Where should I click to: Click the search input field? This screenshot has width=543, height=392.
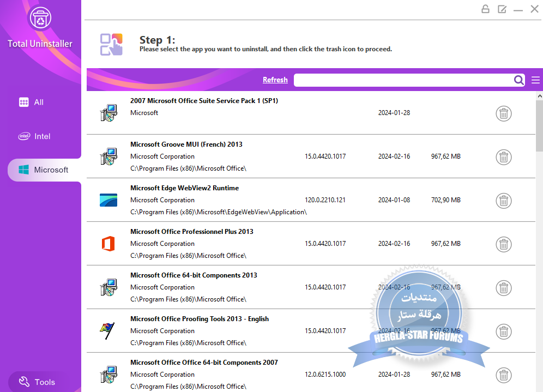pyautogui.click(x=403, y=80)
